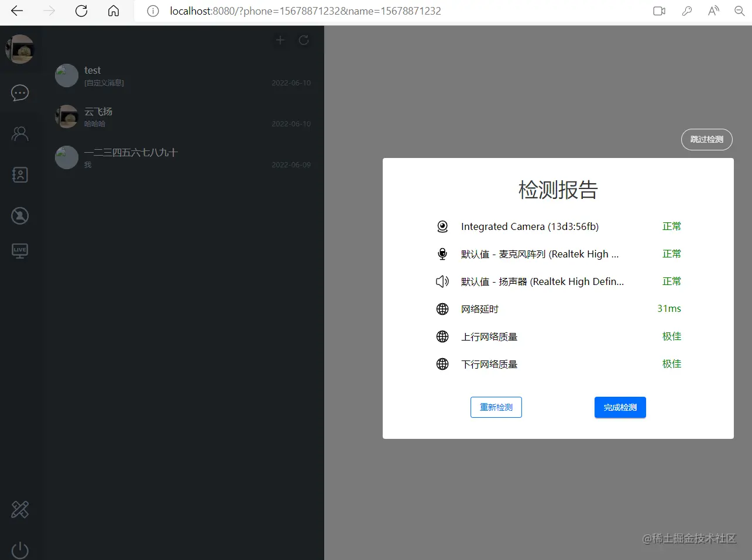
Task: Click the globe icon beside 网络延时
Action: click(x=442, y=308)
